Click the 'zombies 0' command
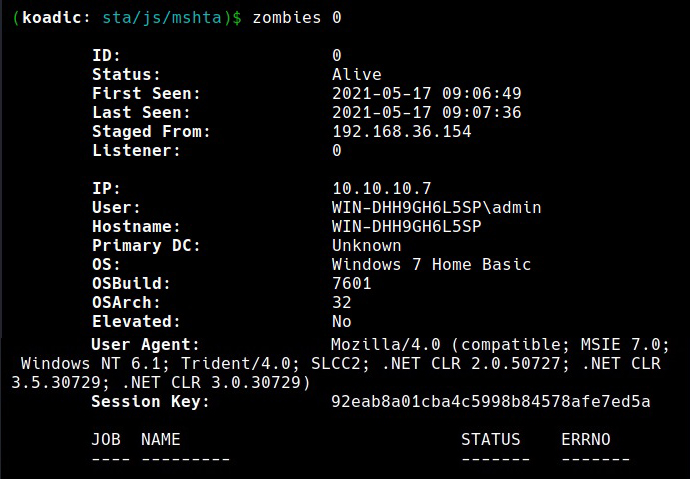The height and width of the screenshot is (479, 690). click(x=297, y=18)
